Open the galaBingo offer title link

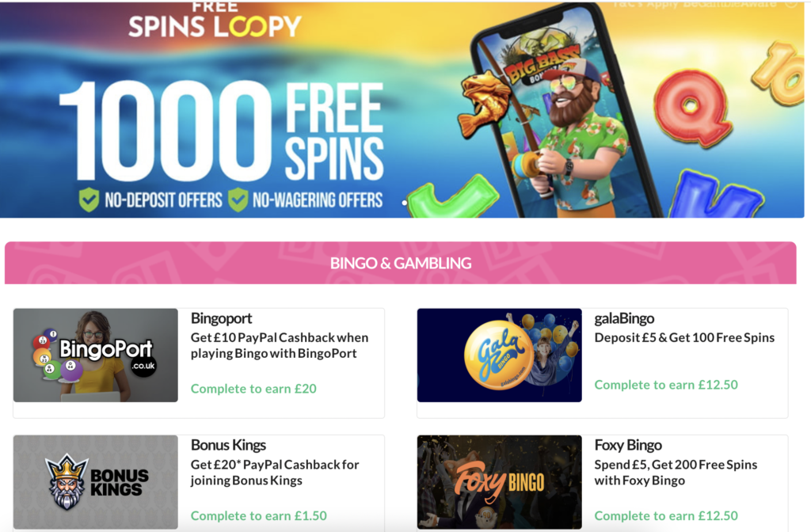pyautogui.click(x=624, y=318)
